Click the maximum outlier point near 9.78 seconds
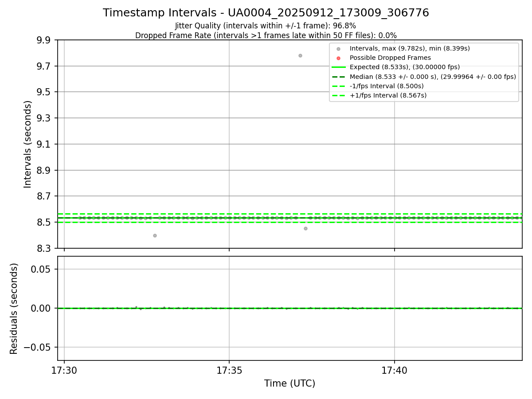The image size is (532, 399). 300,55
